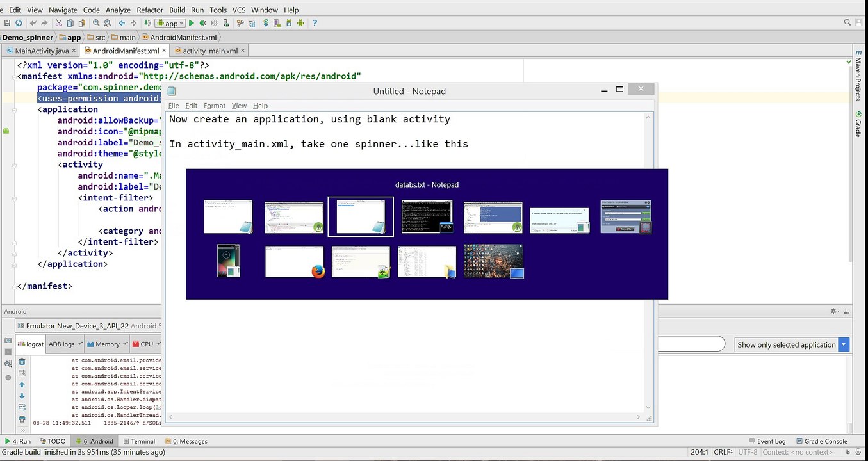Open the Android panel gear settings menu
868x461 pixels.
coord(834,311)
